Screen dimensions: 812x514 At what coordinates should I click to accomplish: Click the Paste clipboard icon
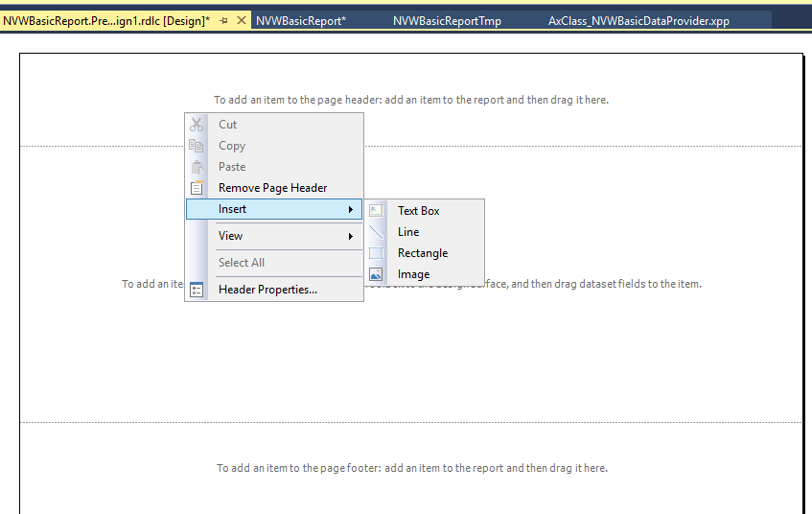coord(197,167)
